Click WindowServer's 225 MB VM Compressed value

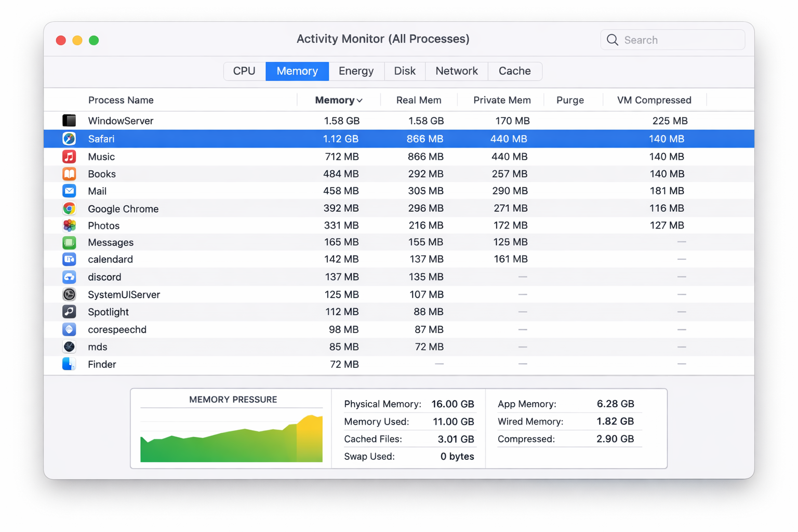point(670,121)
